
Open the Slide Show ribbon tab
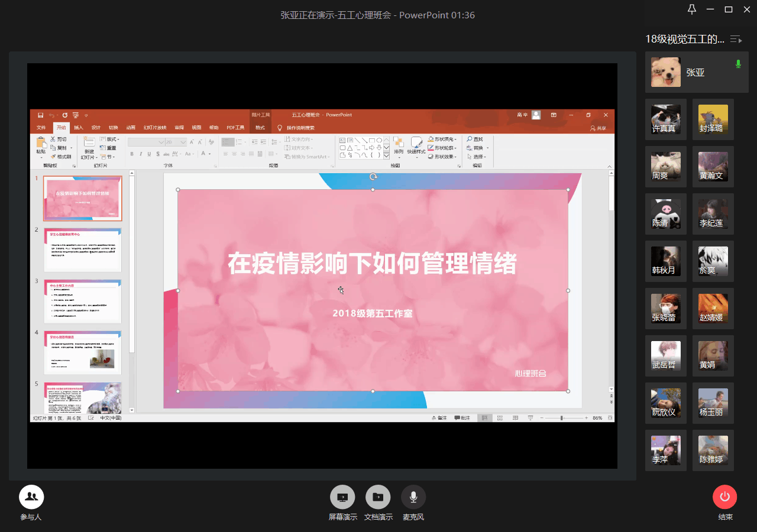point(155,128)
